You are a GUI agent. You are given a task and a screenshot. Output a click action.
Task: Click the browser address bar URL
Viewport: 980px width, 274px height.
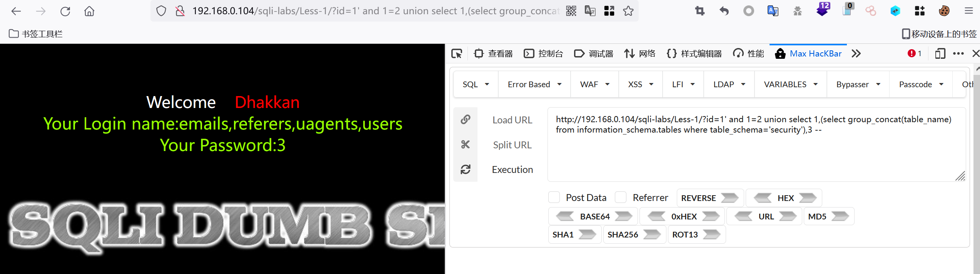tap(376, 11)
